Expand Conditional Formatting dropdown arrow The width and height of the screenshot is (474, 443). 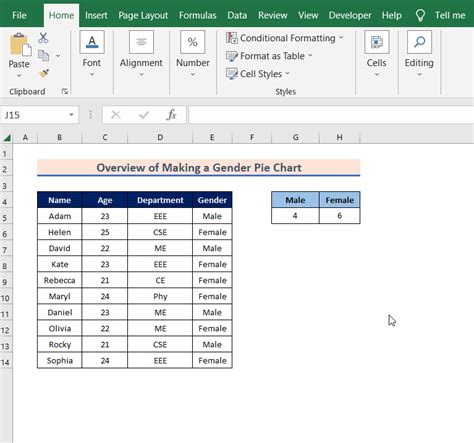point(341,38)
